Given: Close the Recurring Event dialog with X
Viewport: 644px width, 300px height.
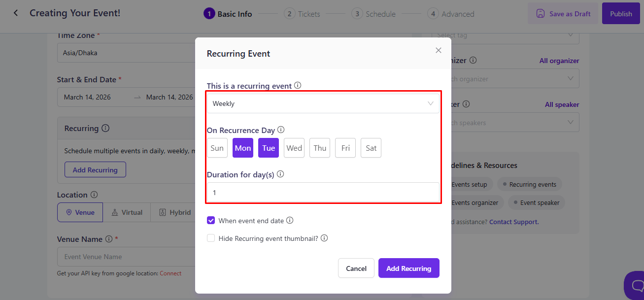Looking at the screenshot, I should pos(439,50).
